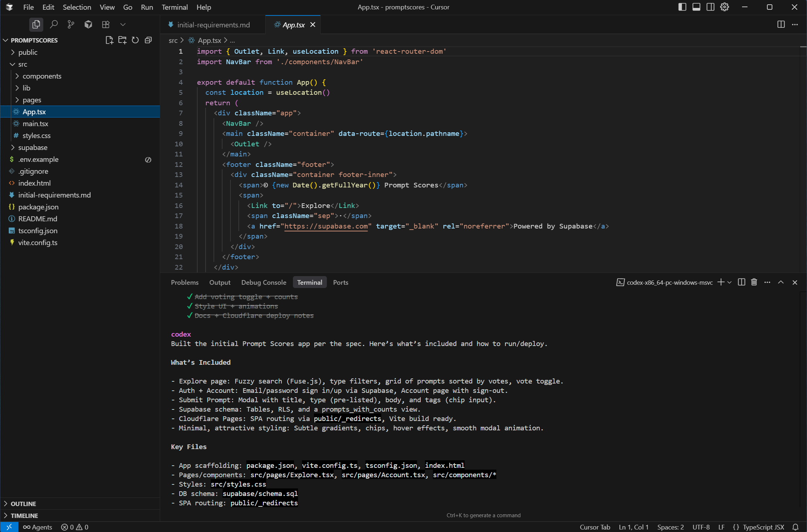Follow the supabase.com link in the code
This screenshot has width=807, height=532.
tap(326, 226)
